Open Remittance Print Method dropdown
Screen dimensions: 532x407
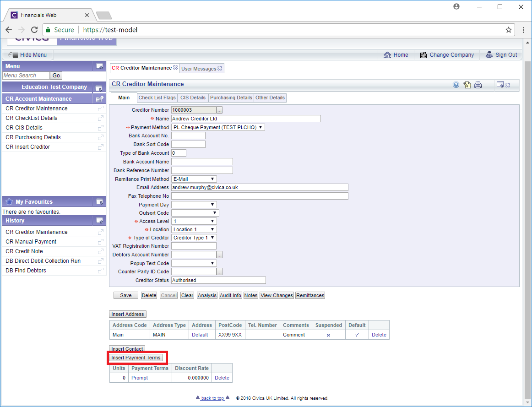point(194,179)
